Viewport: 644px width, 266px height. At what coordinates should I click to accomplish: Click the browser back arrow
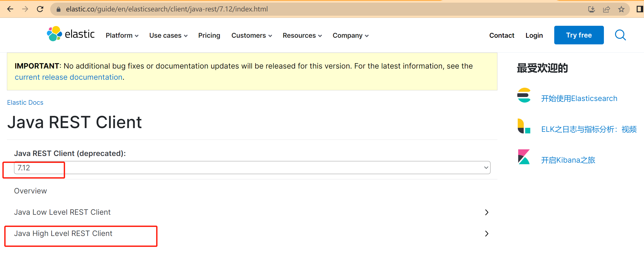click(x=10, y=9)
